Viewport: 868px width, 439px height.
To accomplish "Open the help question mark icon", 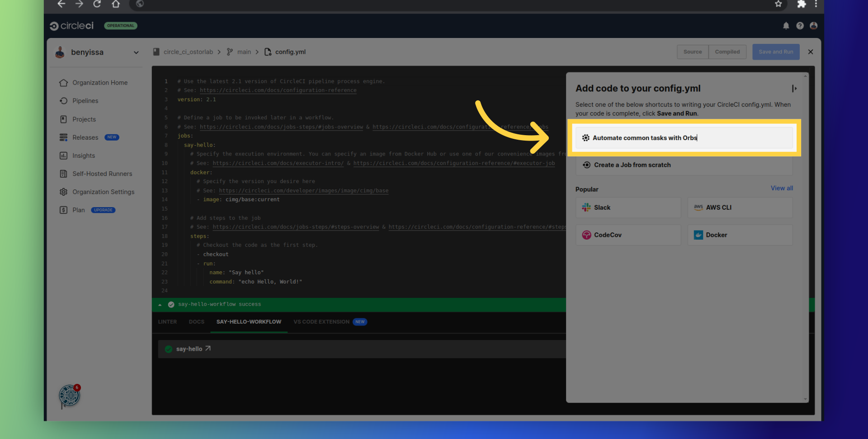I will (800, 26).
